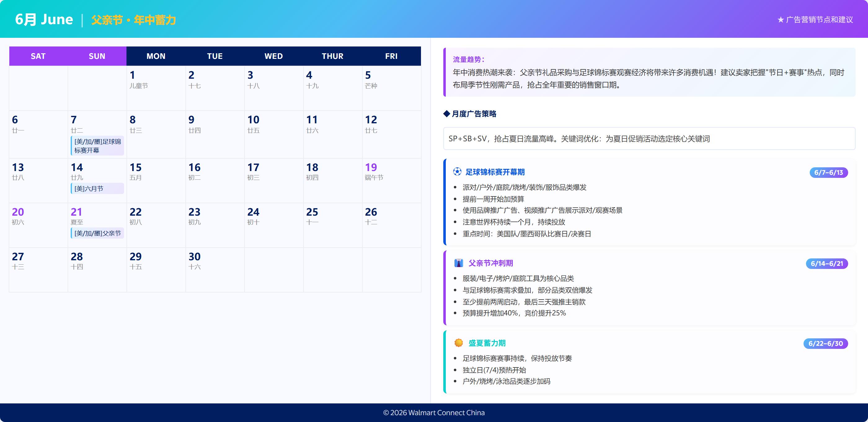The image size is (868, 422).
Task: Click the 足球锦标赛开幕 event tag on June 7
Action: click(97, 145)
